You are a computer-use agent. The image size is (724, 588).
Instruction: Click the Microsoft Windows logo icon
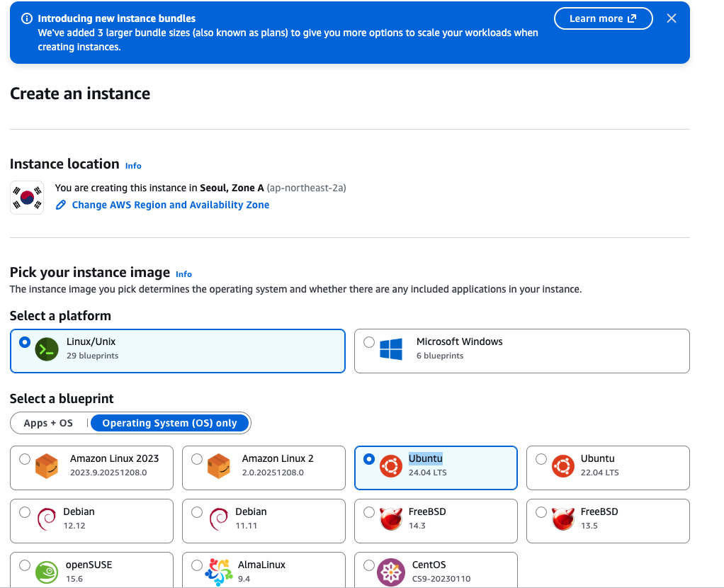[x=391, y=349]
